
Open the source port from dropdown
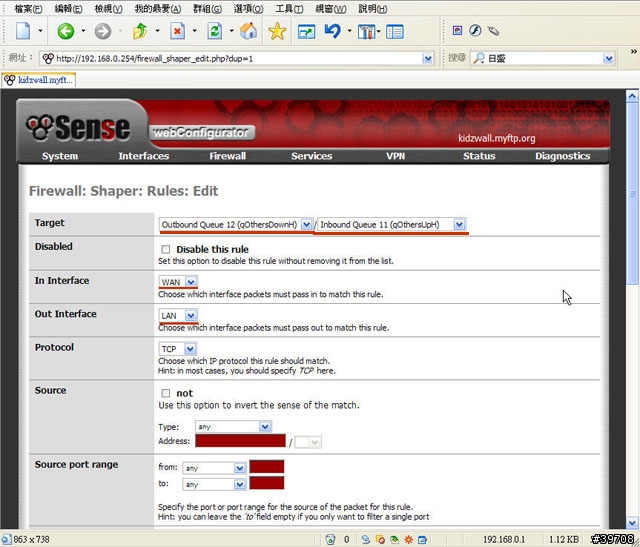pyautogui.click(x=214, y=468)
